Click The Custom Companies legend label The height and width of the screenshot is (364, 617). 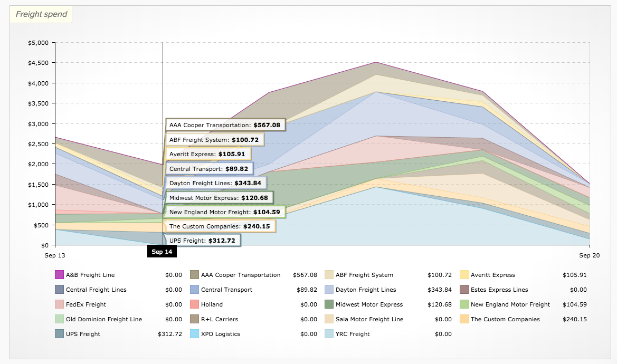[505, 319]
